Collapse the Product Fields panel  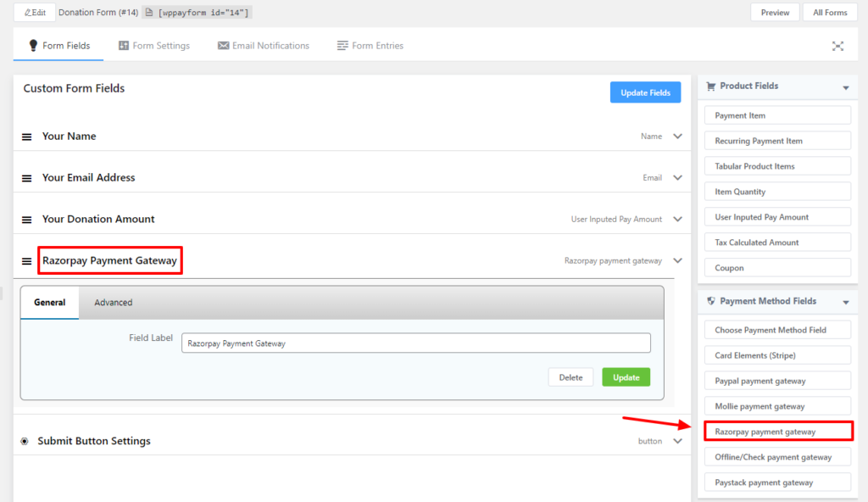pos(845,87)
